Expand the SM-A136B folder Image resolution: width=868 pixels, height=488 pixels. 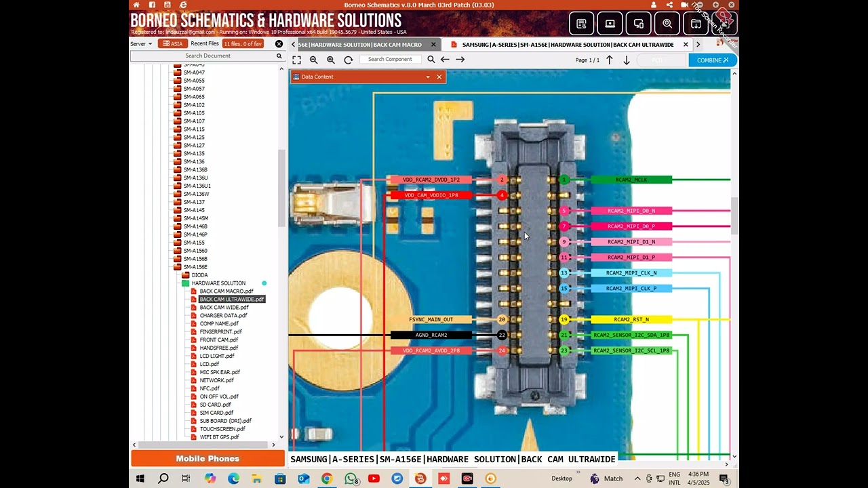(195, 170)
